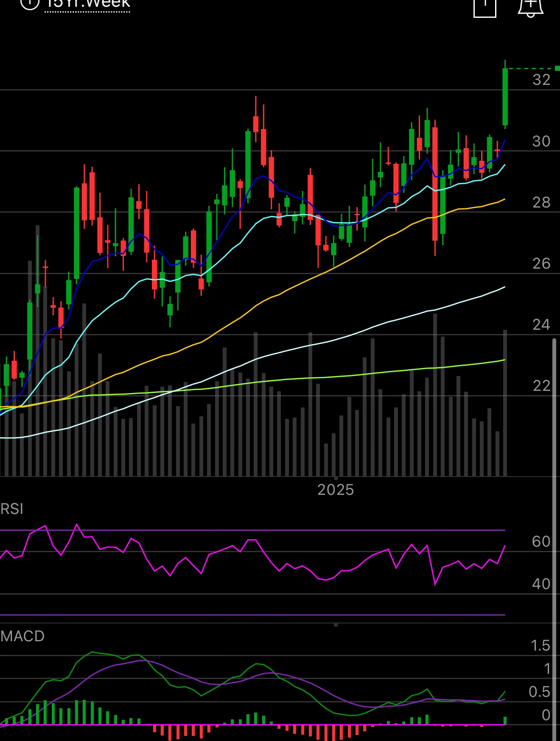This screenshot has width=560, height=741.
Task: Tap the 22 price axis label
Action: coord(541,386)
